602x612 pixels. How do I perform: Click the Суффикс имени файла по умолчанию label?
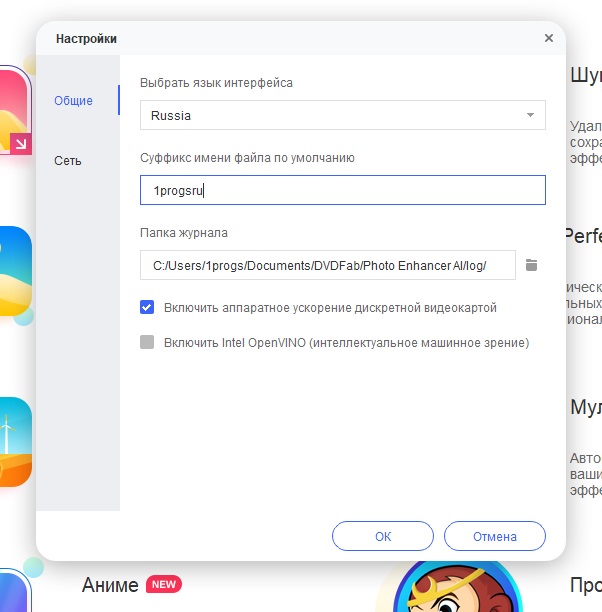tap(247, 158)
